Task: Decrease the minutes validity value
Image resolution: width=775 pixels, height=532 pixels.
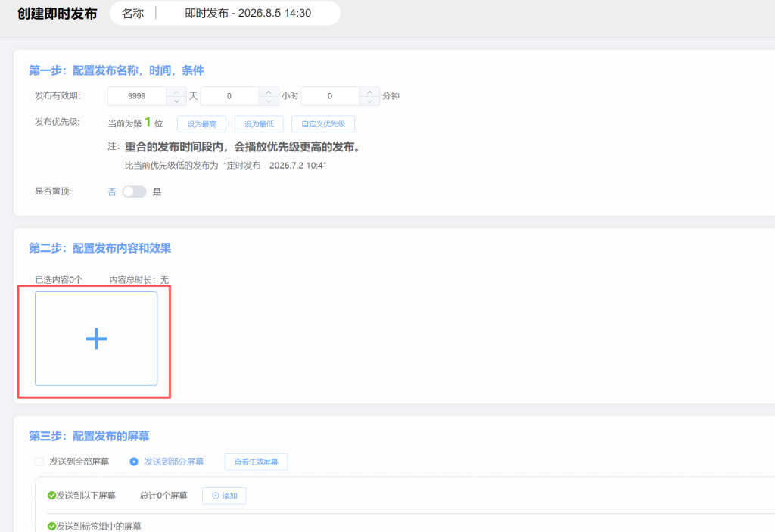Action: pyautogui.click(x=369, y=101)
